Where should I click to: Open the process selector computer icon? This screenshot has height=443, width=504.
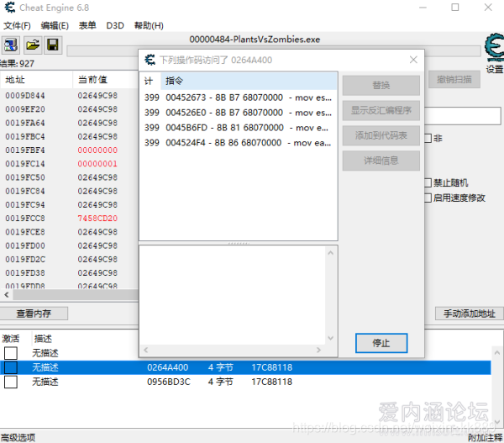tap(11, 45)
